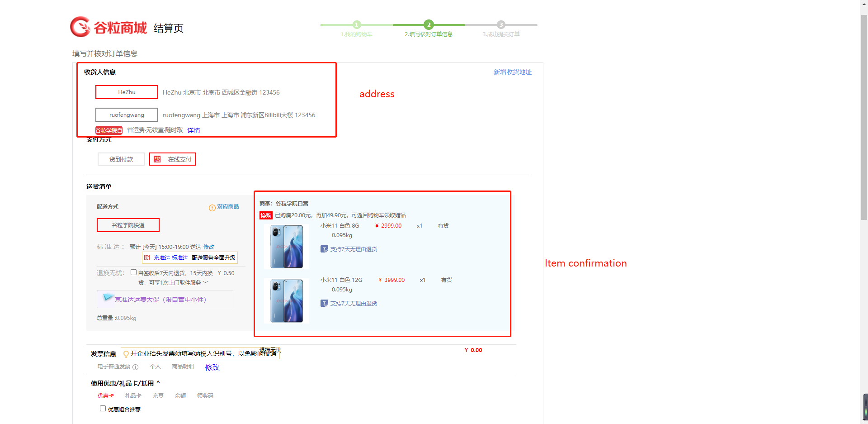
Task: Click 修改 for invoice information
Action: point(212,367)
